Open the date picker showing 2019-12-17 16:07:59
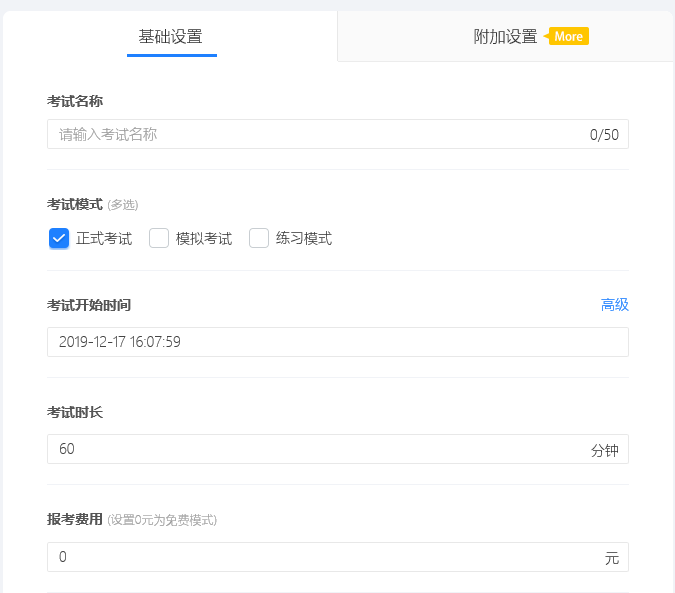675x593 pixels. (x=337, y=342)
